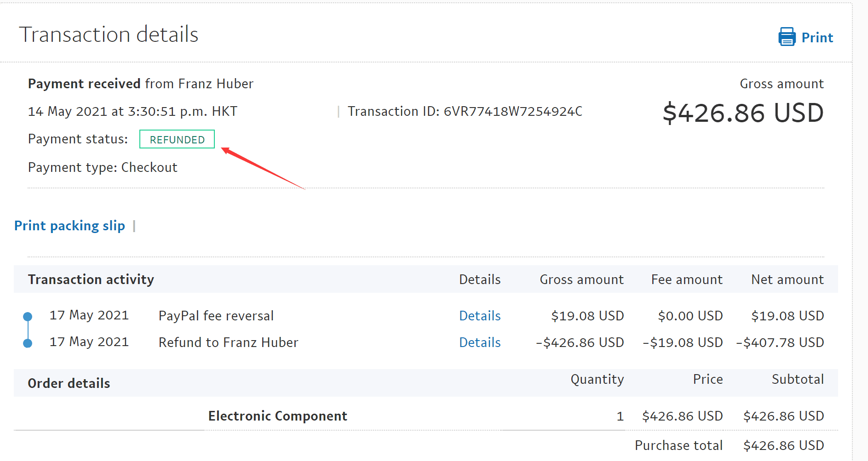Click the timeline dot beside PayPal fee reversal

28,316
